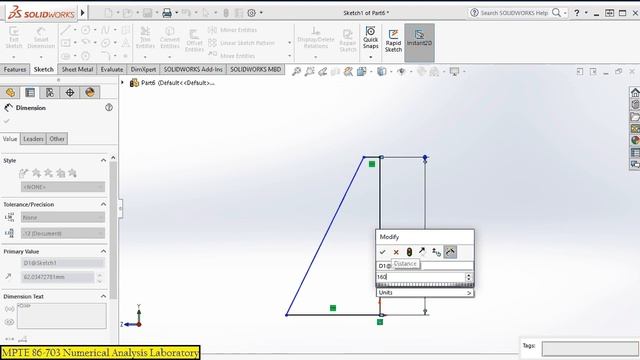Click the Offset Entities tool

tap(194, 41)
